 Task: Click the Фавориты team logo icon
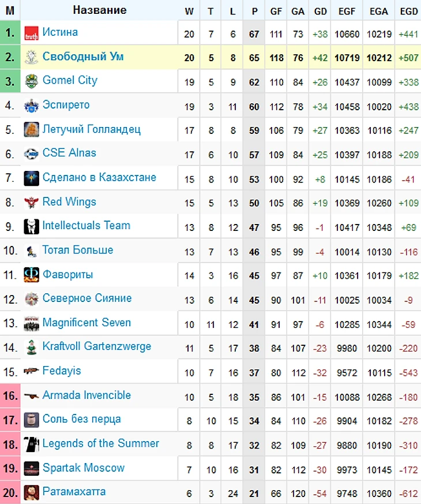(32, 275)
